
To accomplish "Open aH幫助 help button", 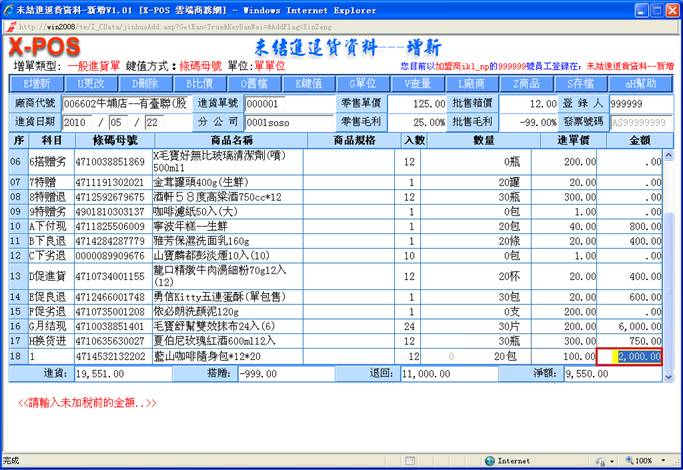I will [x=638, y=83].
